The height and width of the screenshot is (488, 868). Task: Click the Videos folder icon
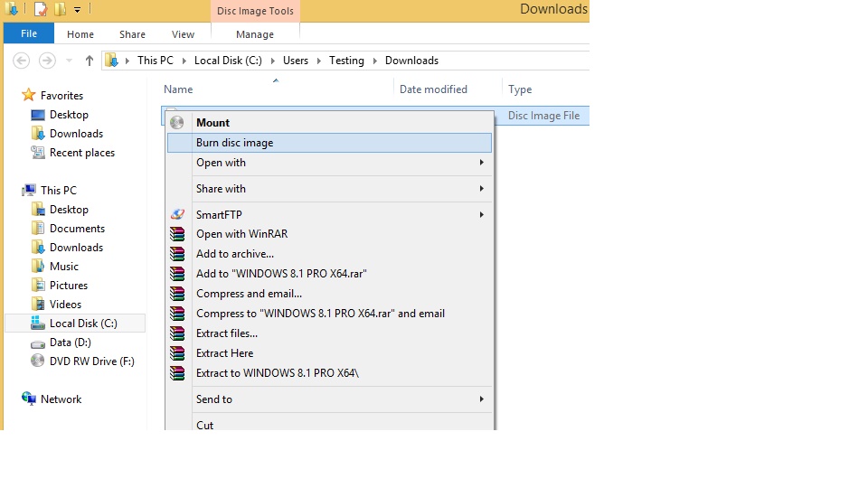(x=38, y=304)
